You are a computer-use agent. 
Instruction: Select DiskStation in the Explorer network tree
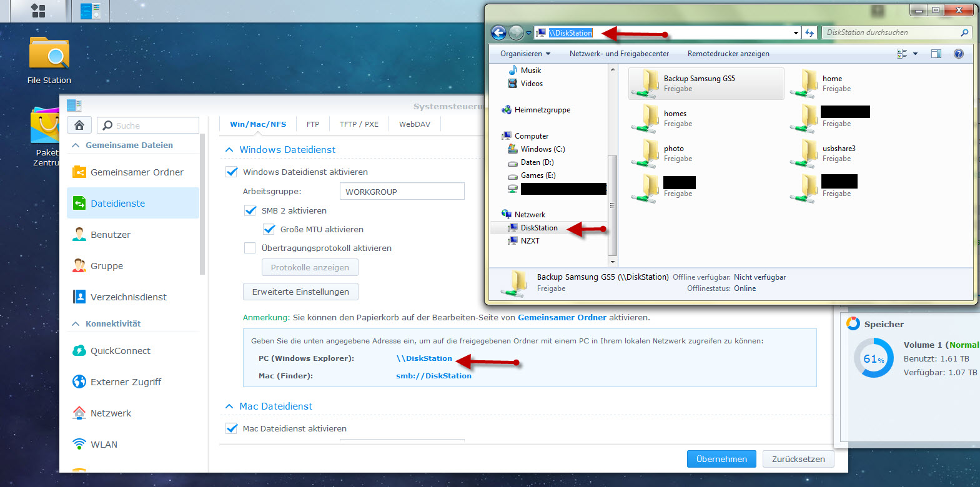pyautogui.click(x=539, y=228)
